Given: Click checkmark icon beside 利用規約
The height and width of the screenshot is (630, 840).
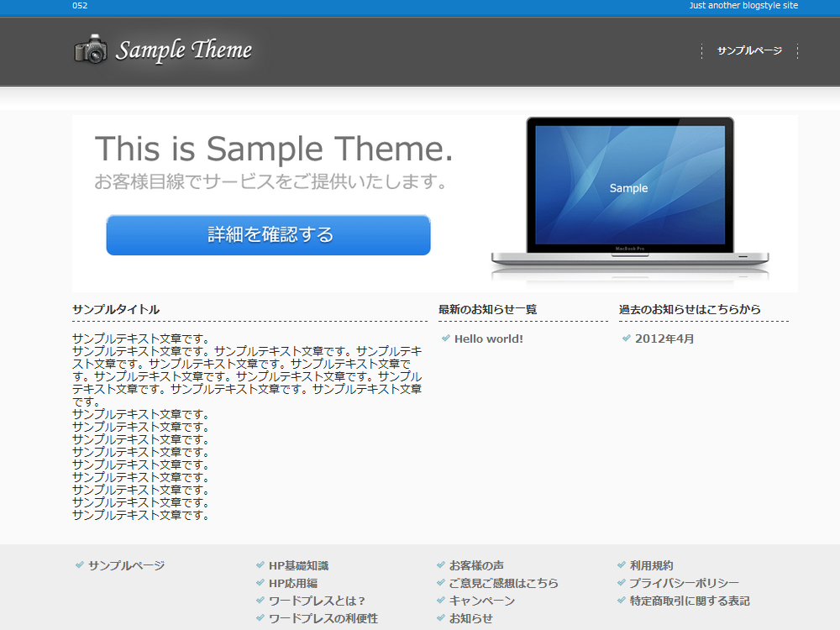Looking at the screenshot, I should point(622,564).
